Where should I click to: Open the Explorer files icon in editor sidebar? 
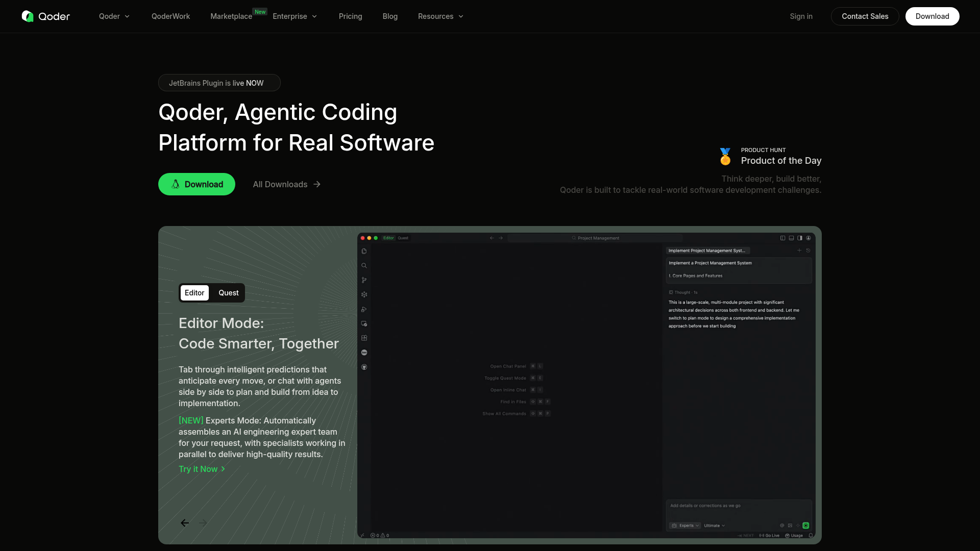[x=364, y=251]
